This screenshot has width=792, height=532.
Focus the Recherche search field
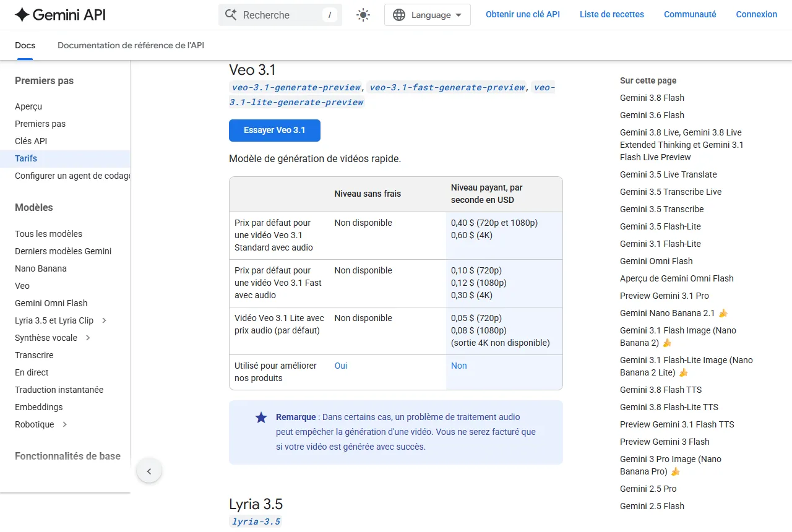point(280,15)
